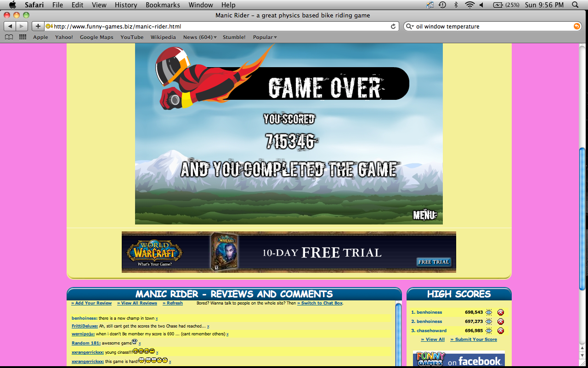Open the bookmarks book icon in Safari's toolbar
588x368 pixels.
[8, 37]
